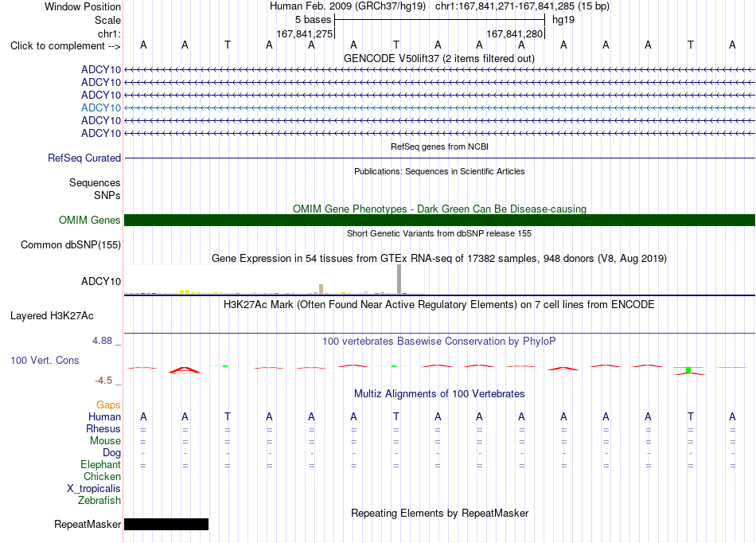Select the Mouse alignment row label
This screenshot has width=756, height=543.
[105, 441]
